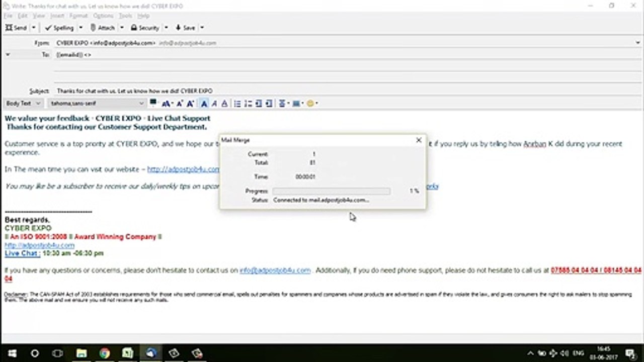Image resolution: width=644 pixels, height=362 pixels.
Task: Open the adpostjob4u.com link in signature
Action: coord(40,245)
